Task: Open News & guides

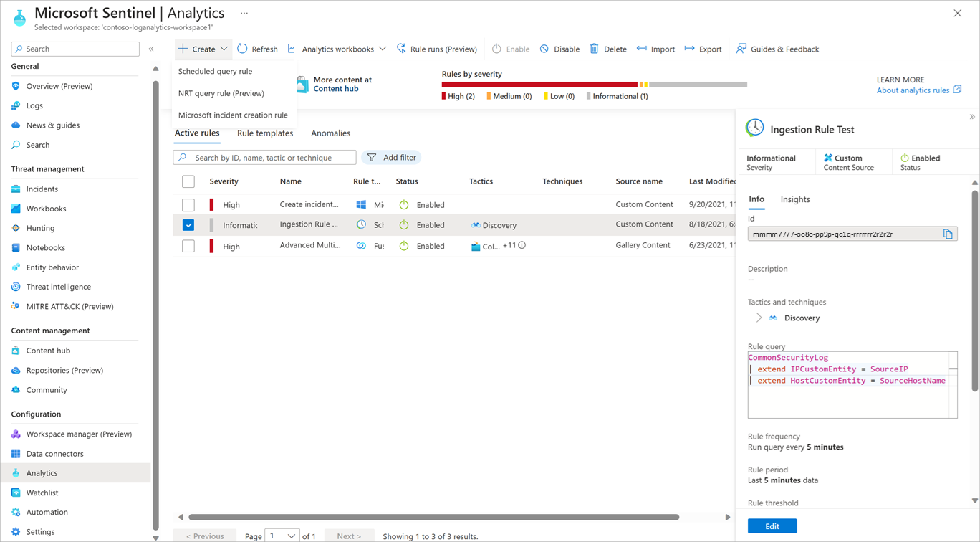Action: click(x=52, y=125)
